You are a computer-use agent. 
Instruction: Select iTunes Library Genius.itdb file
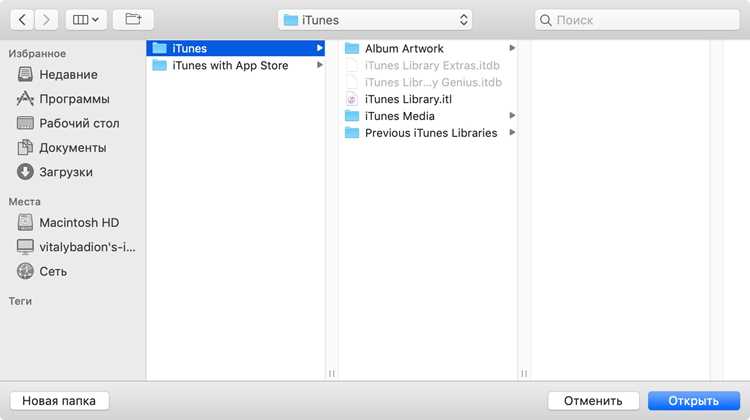pos(428,82)
